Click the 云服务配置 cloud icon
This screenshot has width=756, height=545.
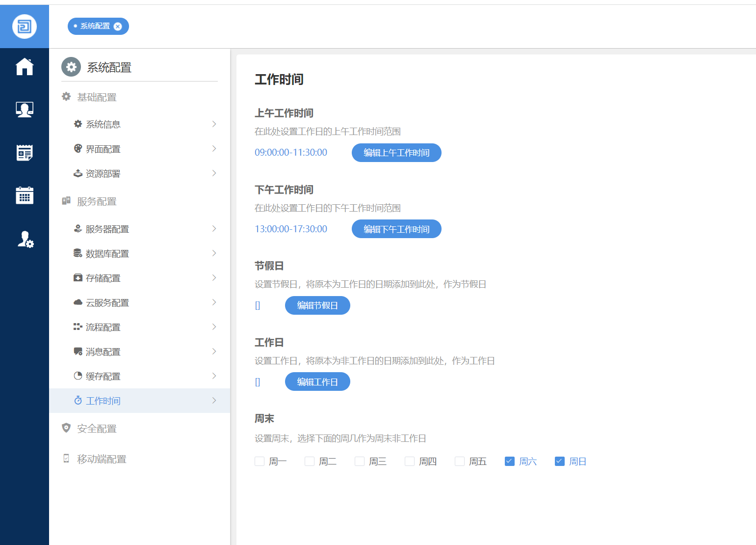(x=78, y=302)
